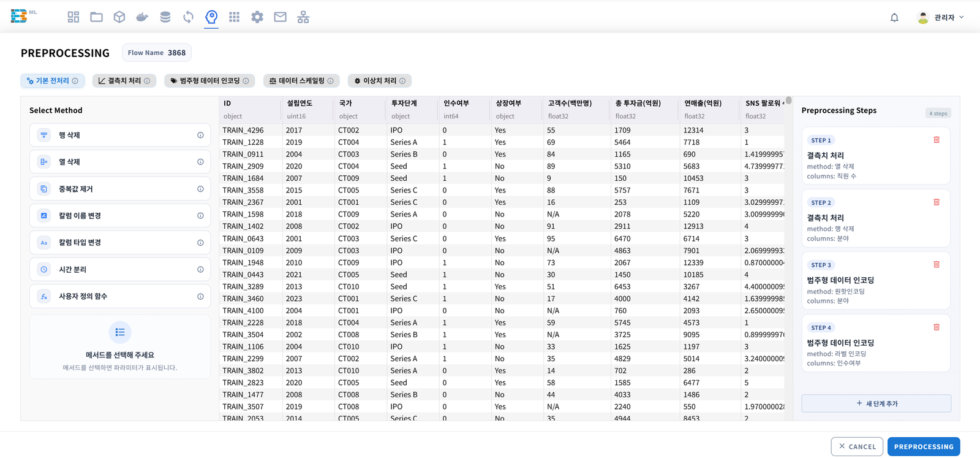This screenshot has height=458, width=980.
Task: Show info for 중복값 제거 method
Action: [200, 189]
